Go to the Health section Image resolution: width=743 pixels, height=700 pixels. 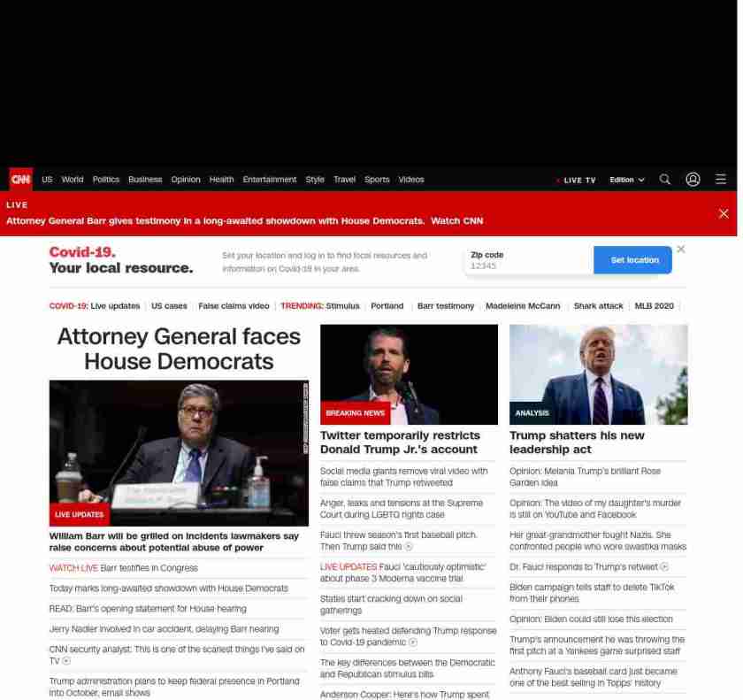coord(221,180)
